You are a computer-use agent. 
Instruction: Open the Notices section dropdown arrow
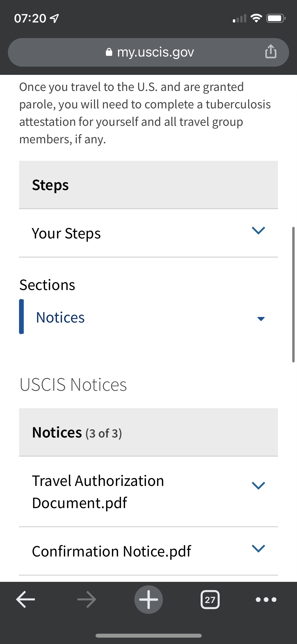coord(261,319)
